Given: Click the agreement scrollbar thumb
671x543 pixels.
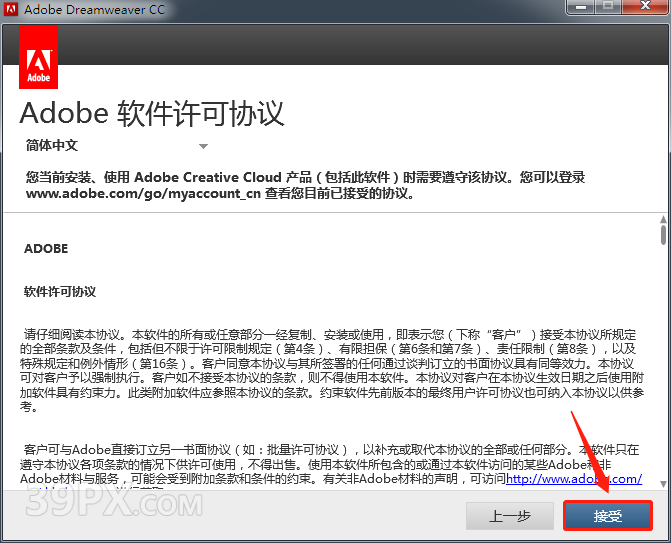Looking at the screenshot, I should pos(663,235).
